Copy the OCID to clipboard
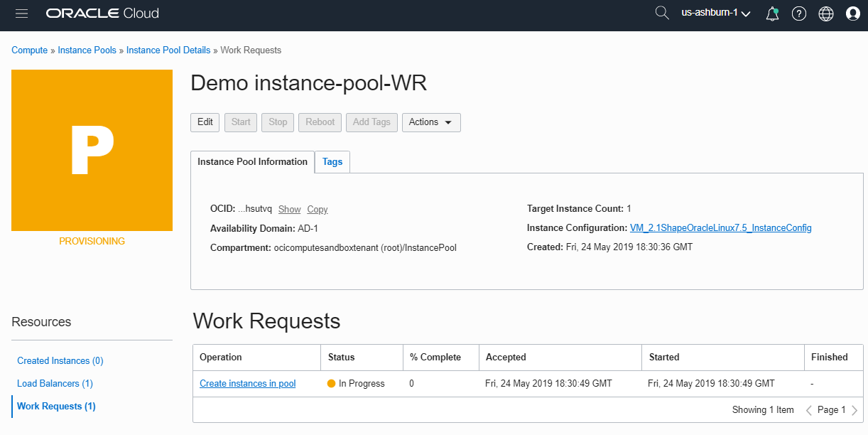The width and height of the screenshot is (868, 435). click(317, 208)
